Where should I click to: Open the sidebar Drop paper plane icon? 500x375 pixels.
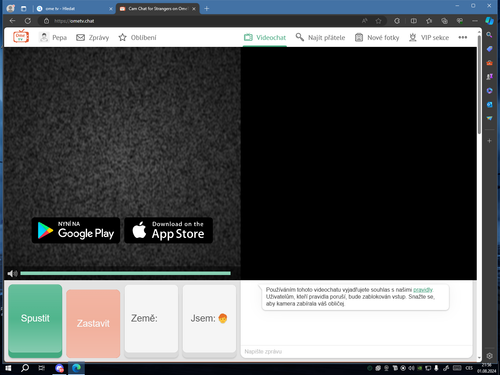[x=489, y=118]
